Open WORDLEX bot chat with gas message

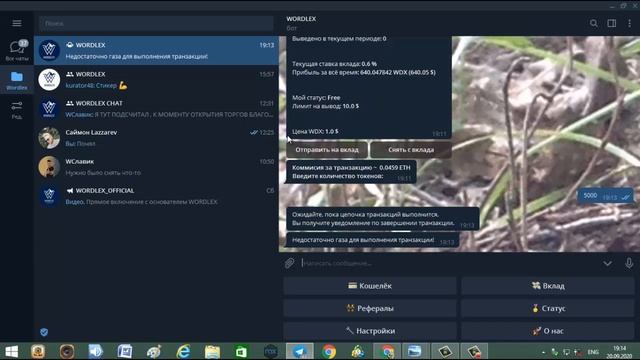click(x=156, y=51)
